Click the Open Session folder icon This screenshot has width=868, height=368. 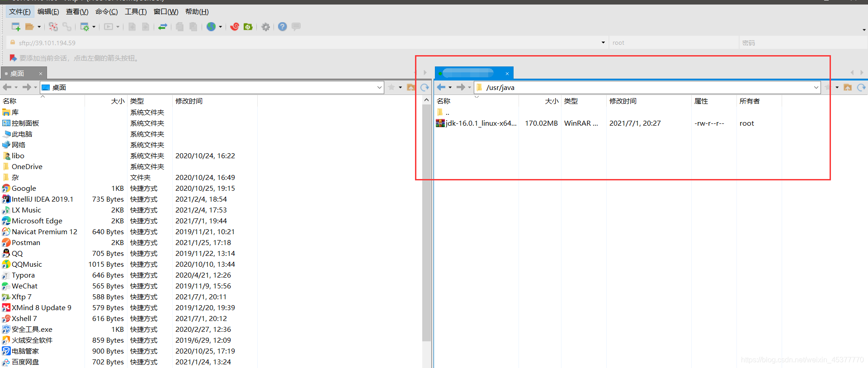point(29,27)
